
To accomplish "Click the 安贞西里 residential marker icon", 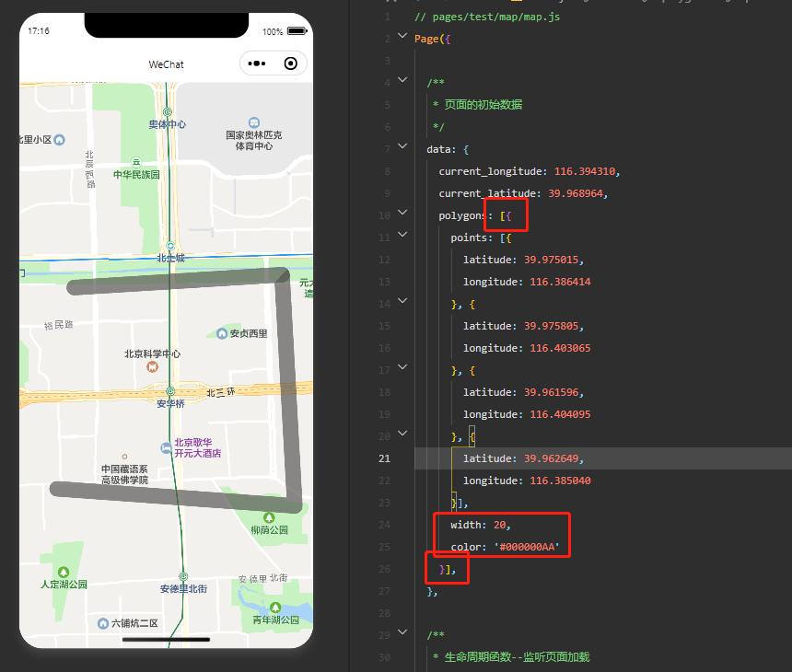I will (222, 334).
